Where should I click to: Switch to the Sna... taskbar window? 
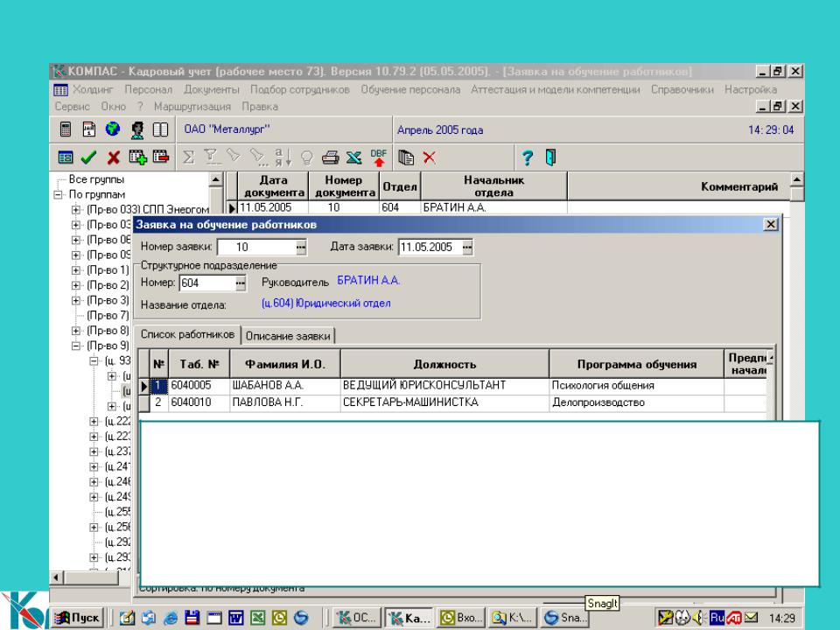point(564,618)
